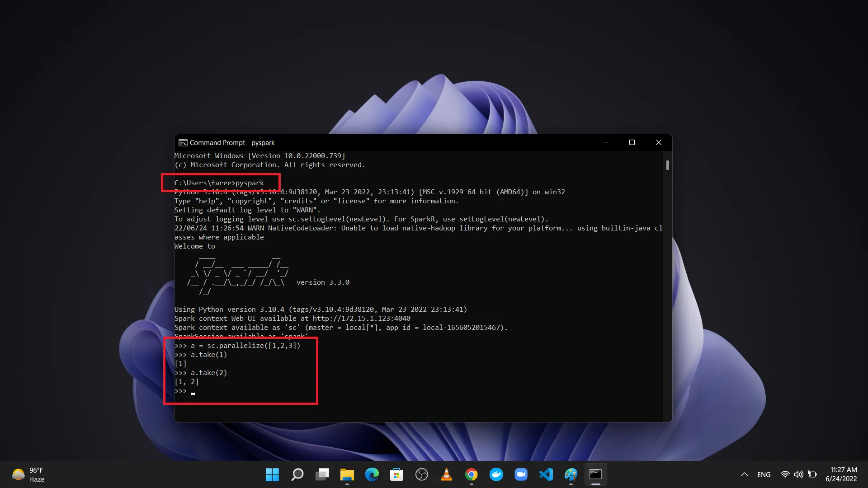
Task: Click the taskbar Search magnifier icon
Action: (x=297, y=474)
